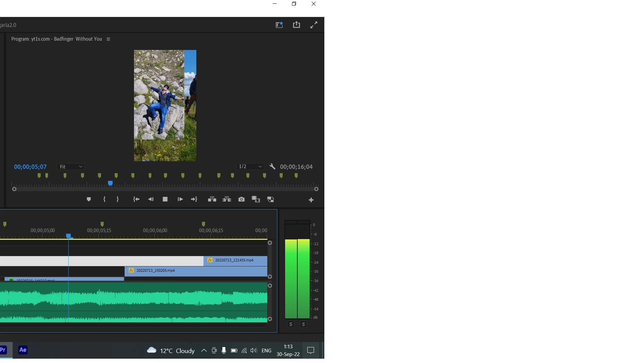This screenshot has width=644, height=363.
Task: Open After Effects from taskbar
Action: pos(23,350)
